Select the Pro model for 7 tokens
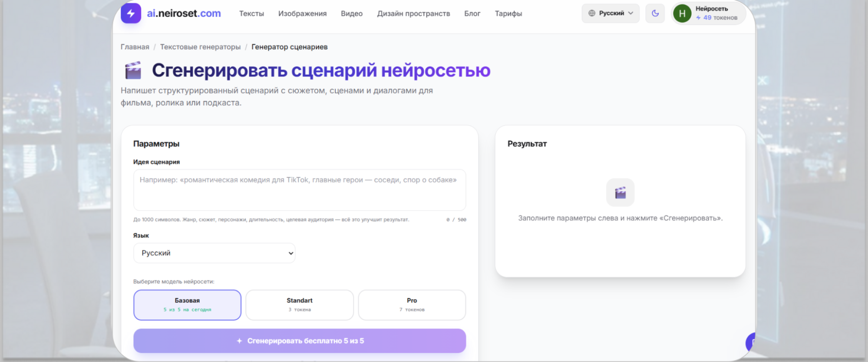868x362 pixels. [x=412, y=305]
